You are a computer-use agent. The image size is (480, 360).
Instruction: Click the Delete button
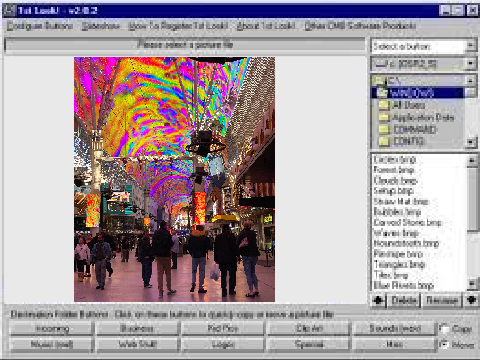(x=404, y=300)
